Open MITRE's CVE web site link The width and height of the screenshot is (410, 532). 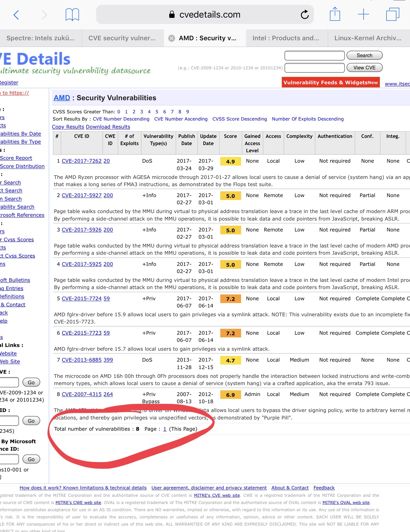(217, 495)
